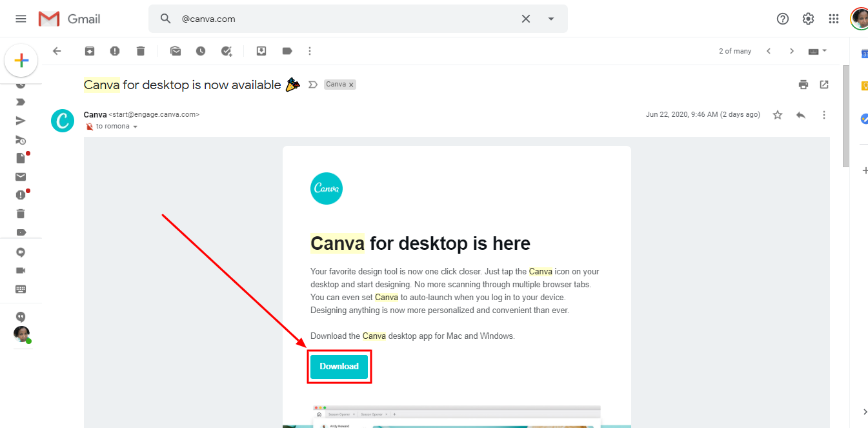The image size is (868, 428).
Task: Click the Canva label chip
Action: pos(336,85)
